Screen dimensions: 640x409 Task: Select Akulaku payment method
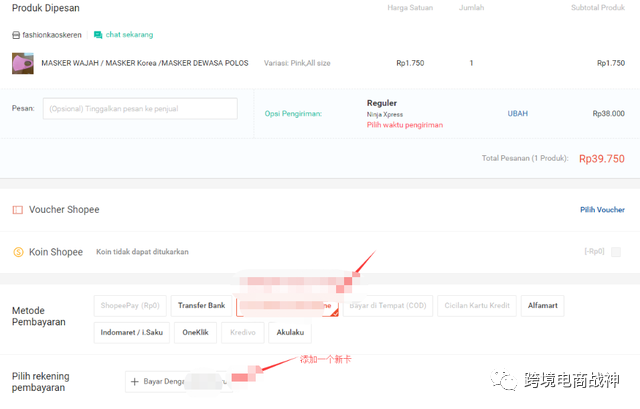click(x=290, y=333)
